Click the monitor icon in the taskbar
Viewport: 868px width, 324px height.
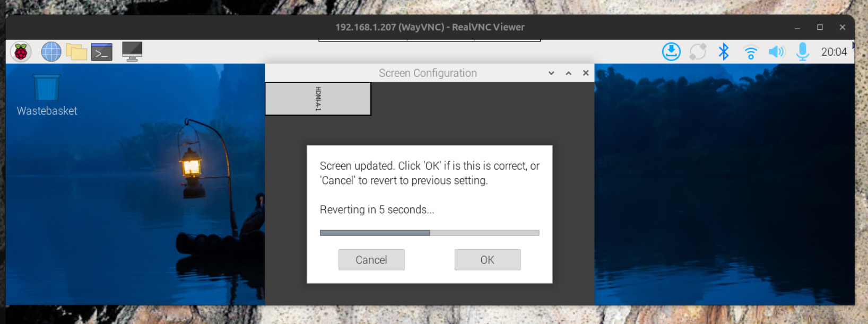pyautogui.click(x=132, y=52)
